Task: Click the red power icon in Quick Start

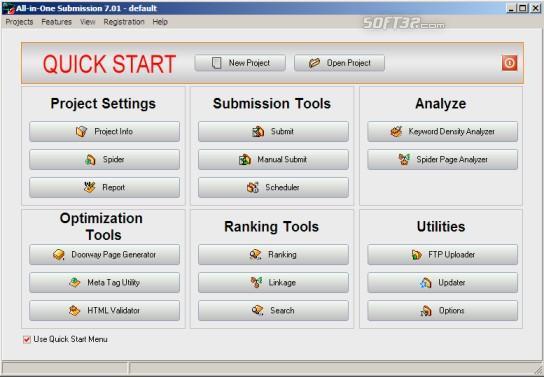Action: [x=509, y=63]
